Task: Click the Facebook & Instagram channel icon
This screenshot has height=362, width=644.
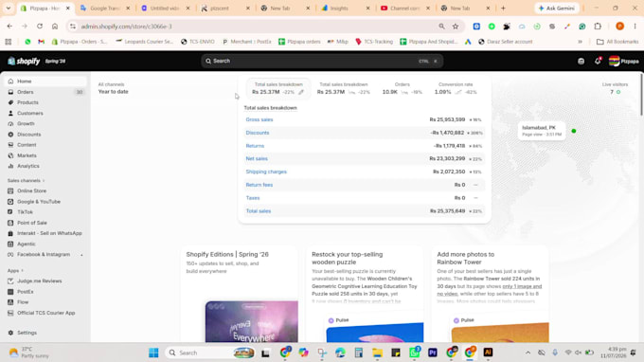Action: coord(10,255)
